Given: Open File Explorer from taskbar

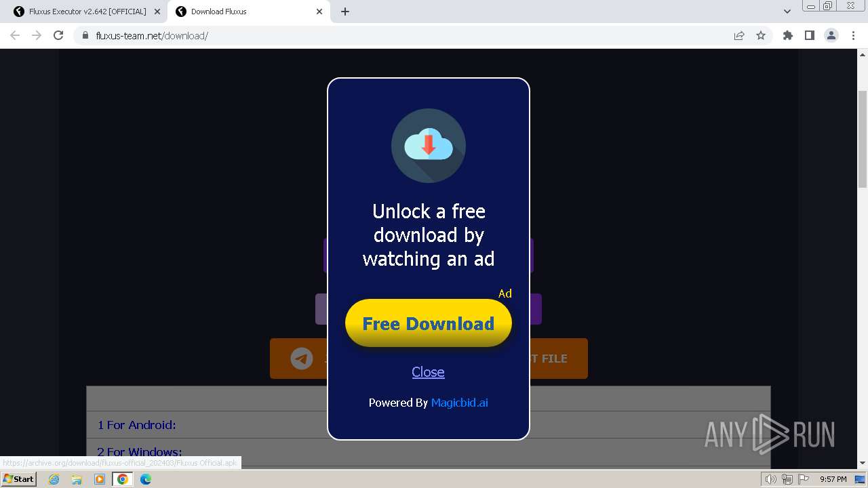Looking at the screenshot, I should (77, 479).
